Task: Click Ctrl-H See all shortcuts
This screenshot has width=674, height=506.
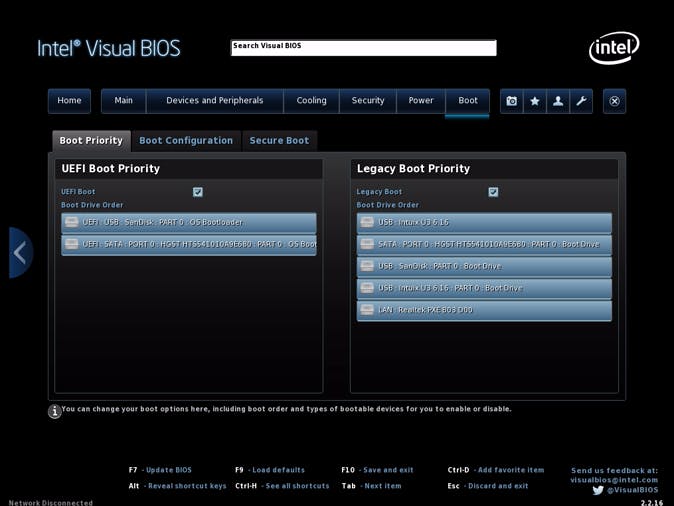Action: coord(282,486)
